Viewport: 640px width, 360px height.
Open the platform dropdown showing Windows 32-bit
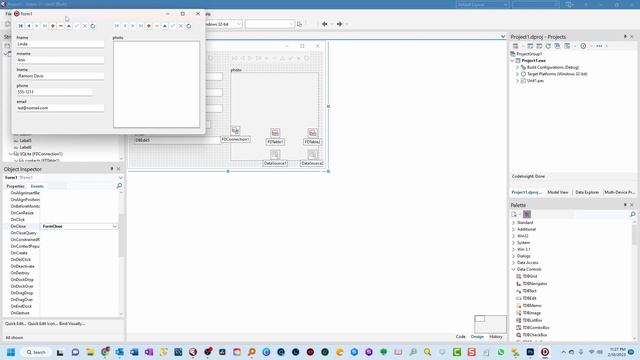point(239,24)
